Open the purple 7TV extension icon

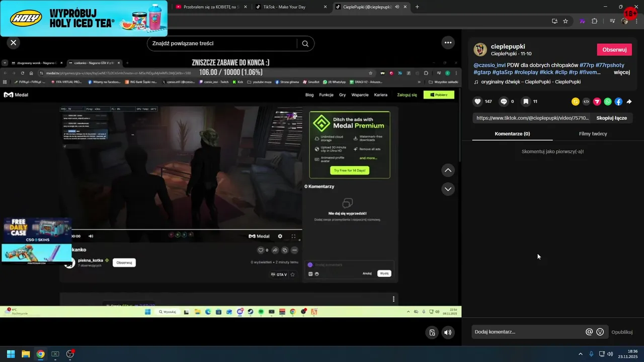[x=583, y=21]
